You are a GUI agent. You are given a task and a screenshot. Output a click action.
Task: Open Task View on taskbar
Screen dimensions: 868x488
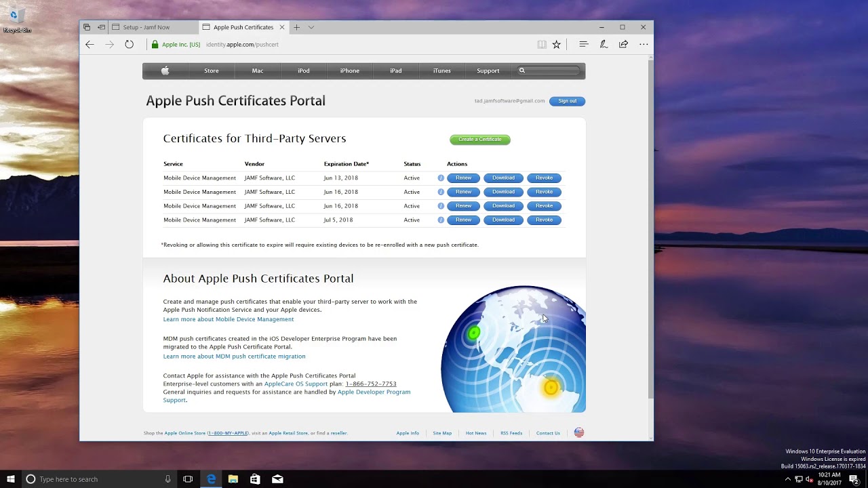coord(188,479)
